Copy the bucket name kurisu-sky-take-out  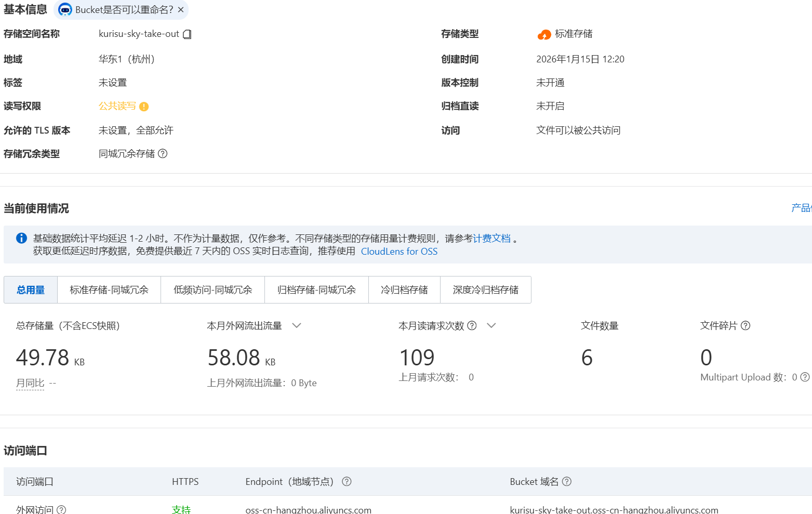(x=188, y=34)
